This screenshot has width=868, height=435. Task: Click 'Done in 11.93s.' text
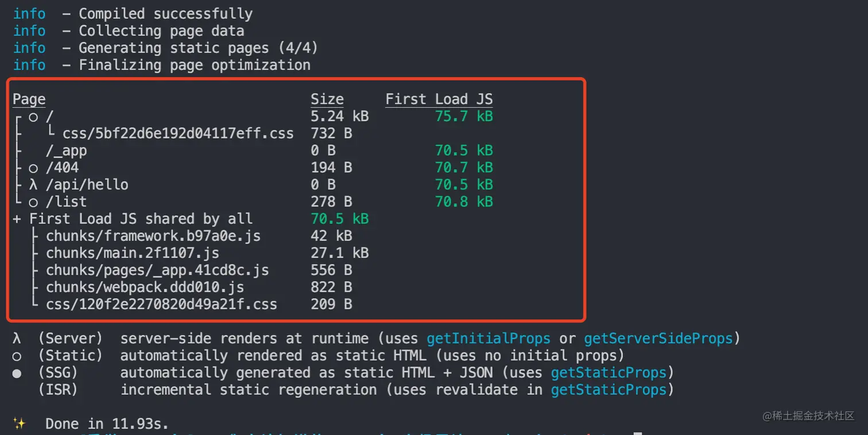pos(107,424)
